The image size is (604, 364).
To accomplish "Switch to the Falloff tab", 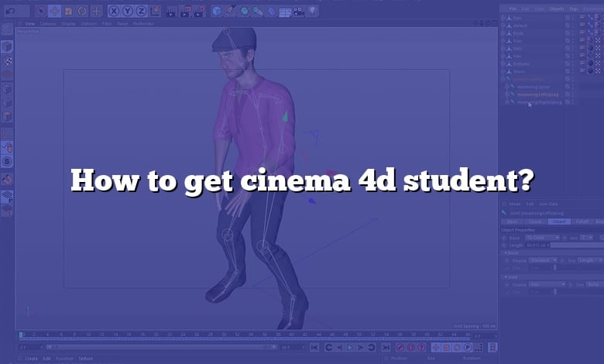I will pyautogui.click(x=582, y=221).
